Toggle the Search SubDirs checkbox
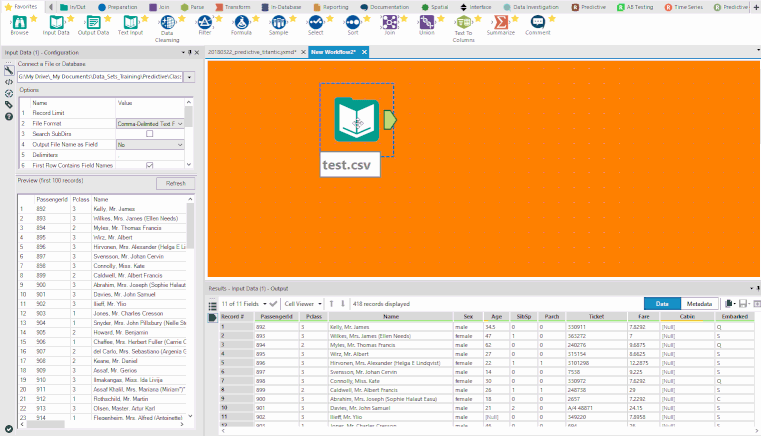Screen dimensions: 761x436 pos(150,133)
